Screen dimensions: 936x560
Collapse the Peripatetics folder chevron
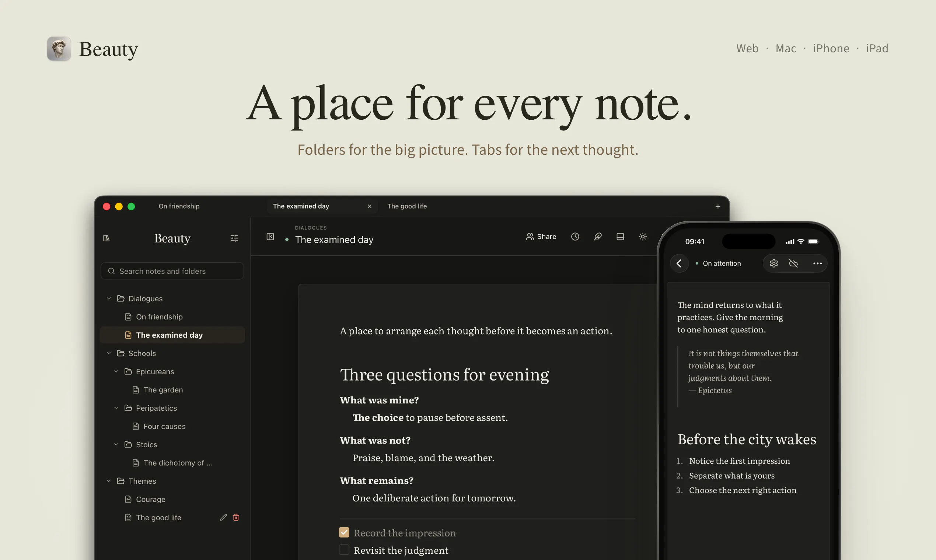[x=116, y=408]
